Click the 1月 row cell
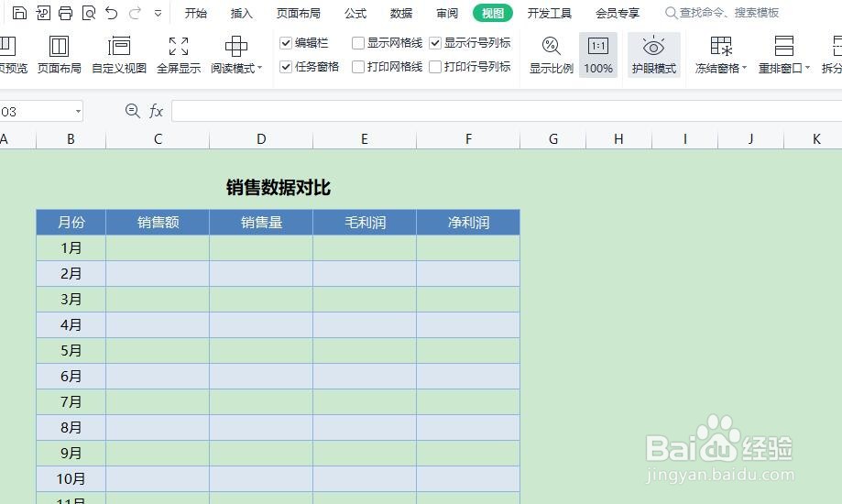This screenshot has width=842, height=504. [71, 248]
